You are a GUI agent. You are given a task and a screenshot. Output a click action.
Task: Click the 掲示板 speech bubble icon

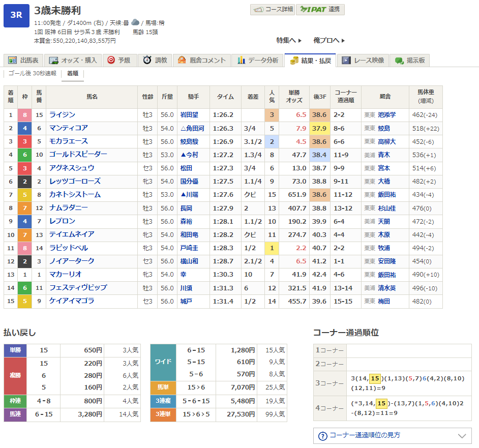pyautogui.click(x=399, y=61)
